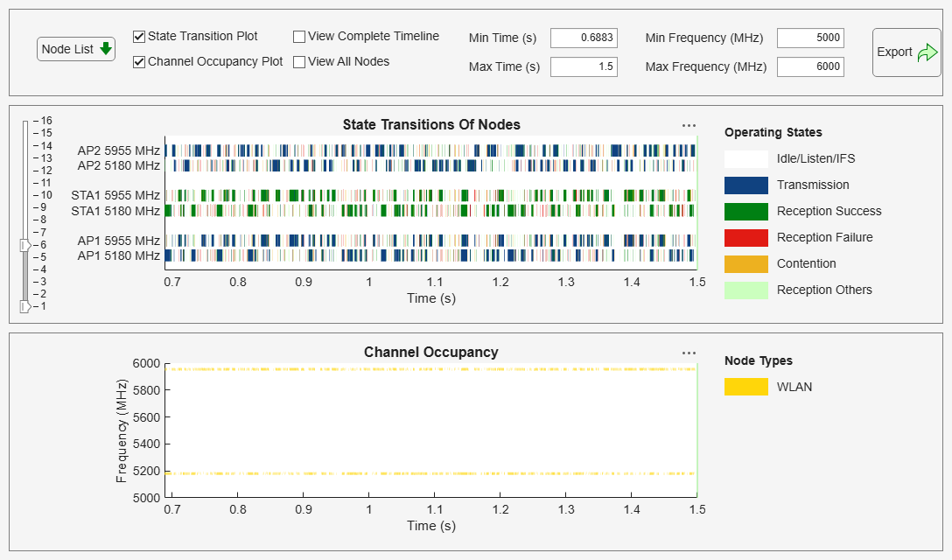Screen dimensions: 952x560
Task: Click the Channel Occupancy title
Action: (x=431, y=353)
